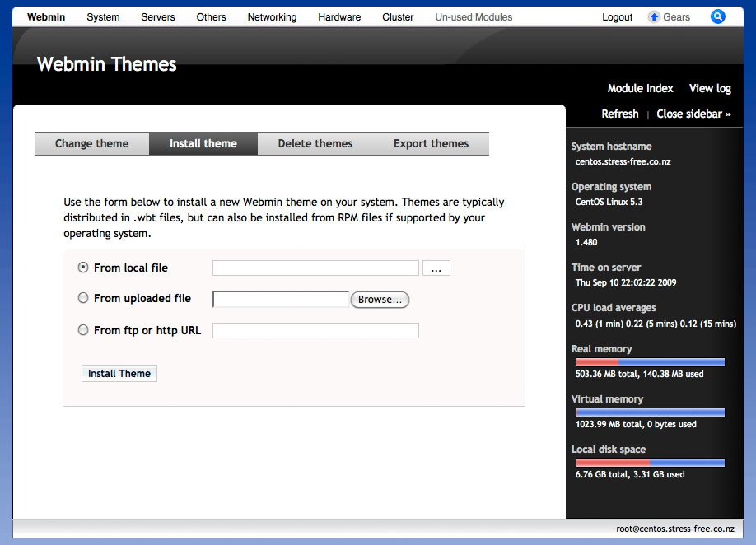Viewport: 756px width, 545px height.
Task: Switch to the Change theme tab
Action: tap(91, 143)
